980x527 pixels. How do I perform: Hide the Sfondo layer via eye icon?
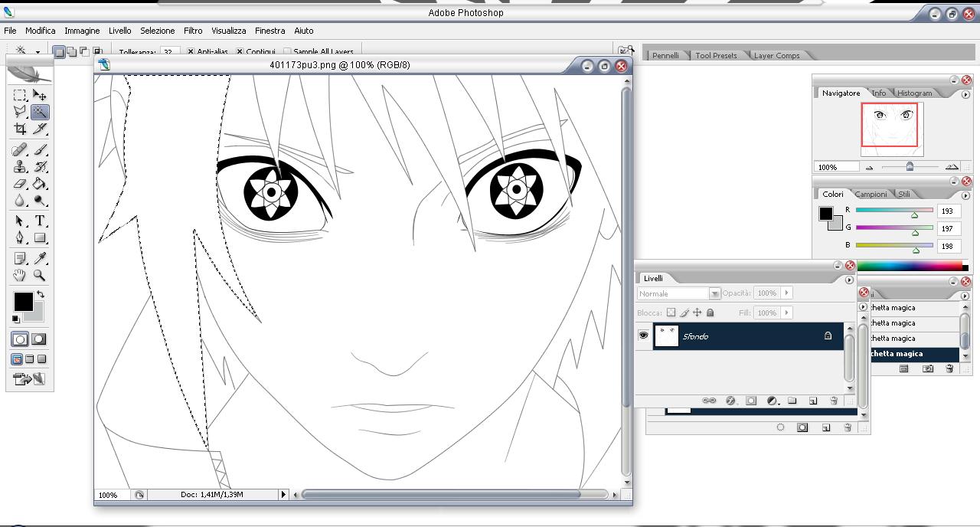click(x=643, y=336)
